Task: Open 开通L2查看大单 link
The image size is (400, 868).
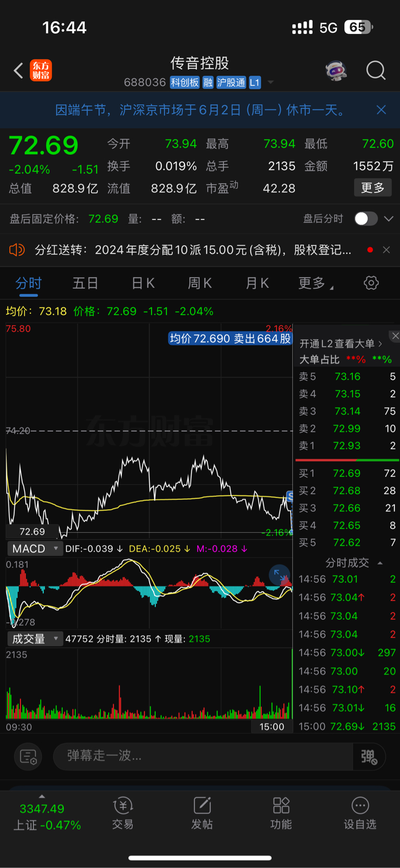Action: (341, 344)
